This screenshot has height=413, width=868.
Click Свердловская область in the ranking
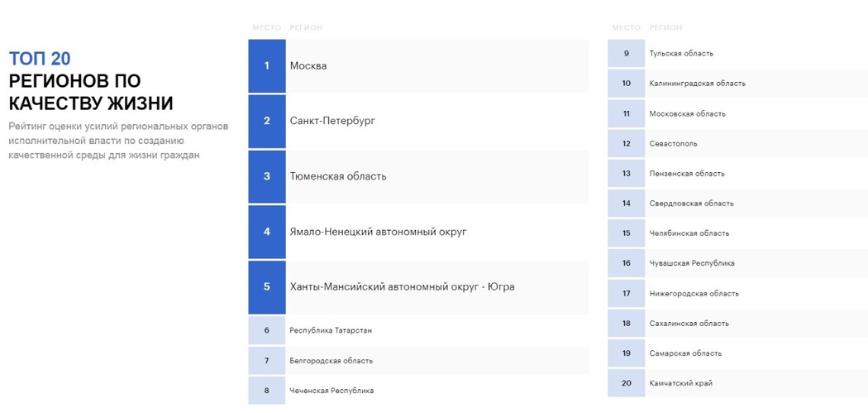click(737, 204)
